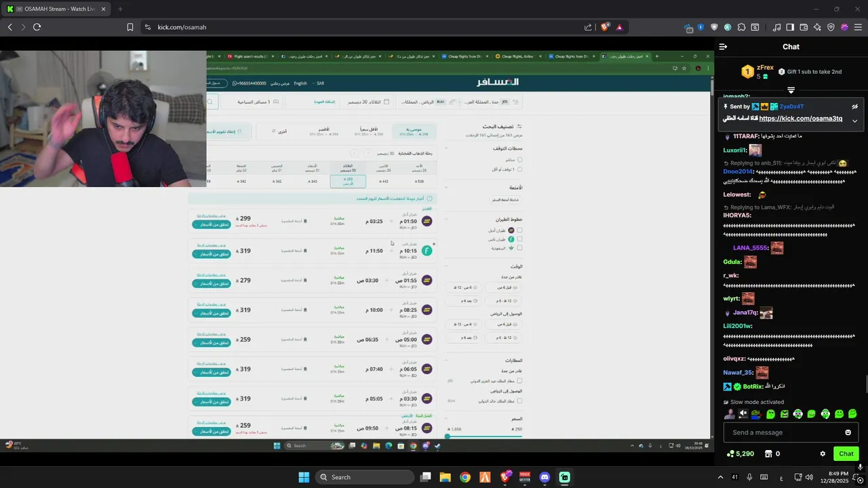The image size is (868, 488).
Task: Select Flight search results tab in stream
Action: tap(250, 56)
